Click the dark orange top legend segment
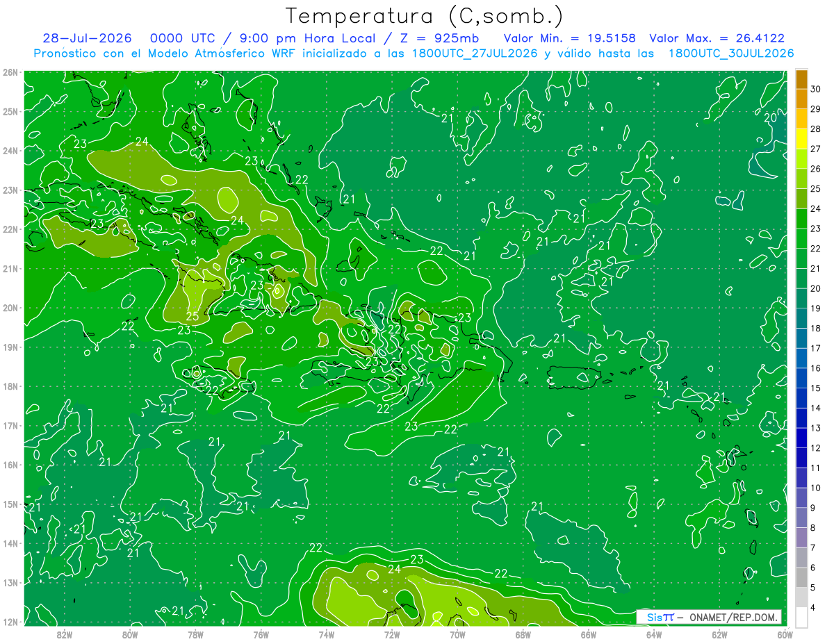Viewport: 834px width, 644px height. [801, 79]
